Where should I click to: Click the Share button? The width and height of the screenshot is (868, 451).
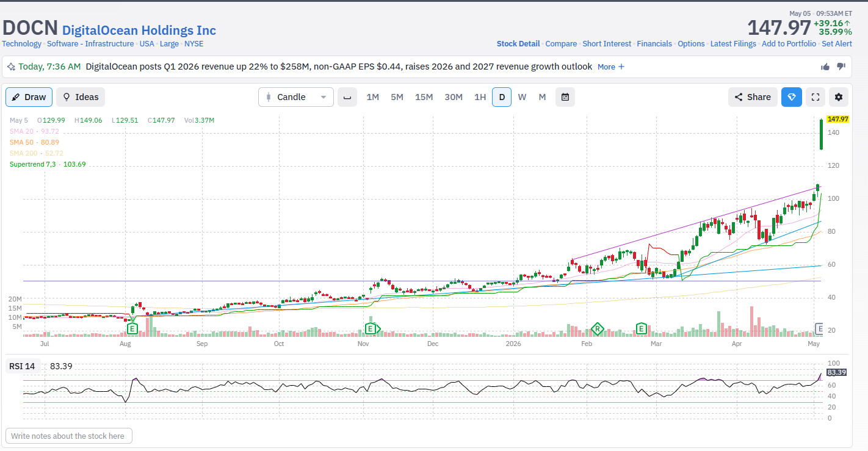(753, 97)
